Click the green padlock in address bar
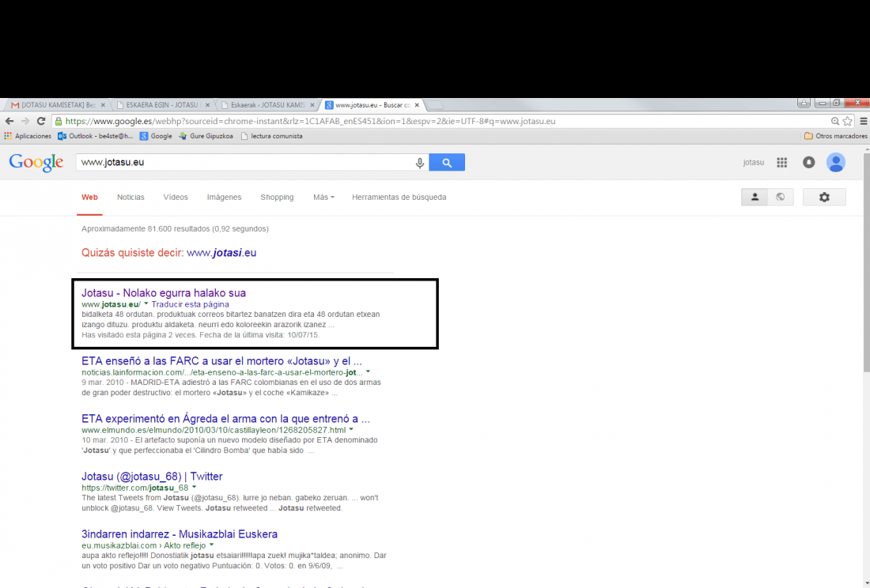 tap(59, 121)
